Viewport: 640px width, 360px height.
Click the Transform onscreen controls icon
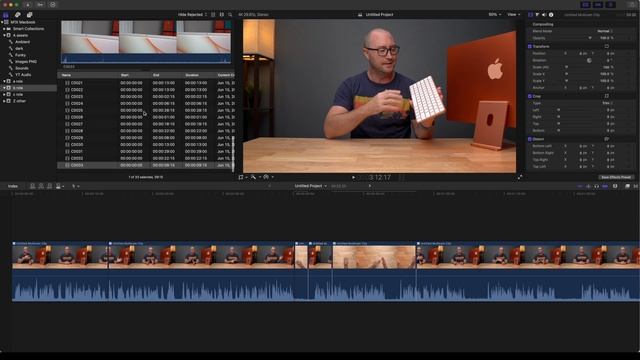607,47
